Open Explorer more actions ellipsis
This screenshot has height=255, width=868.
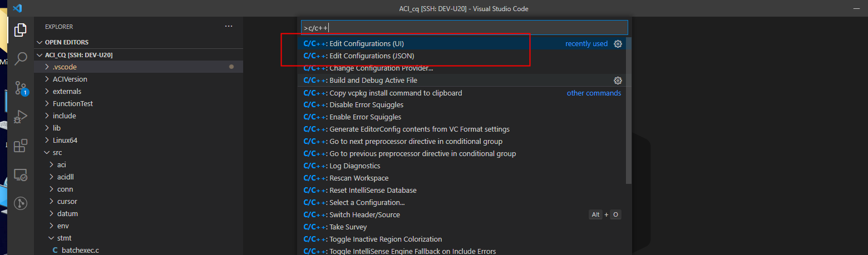pyautogui.click(x=229, y=26)
